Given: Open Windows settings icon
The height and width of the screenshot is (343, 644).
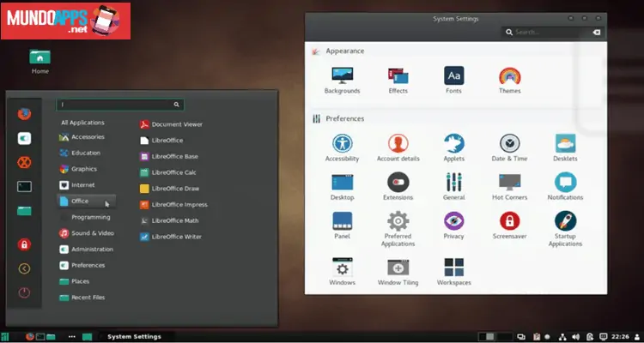Looking at the screenshot, I should [342, 272].
